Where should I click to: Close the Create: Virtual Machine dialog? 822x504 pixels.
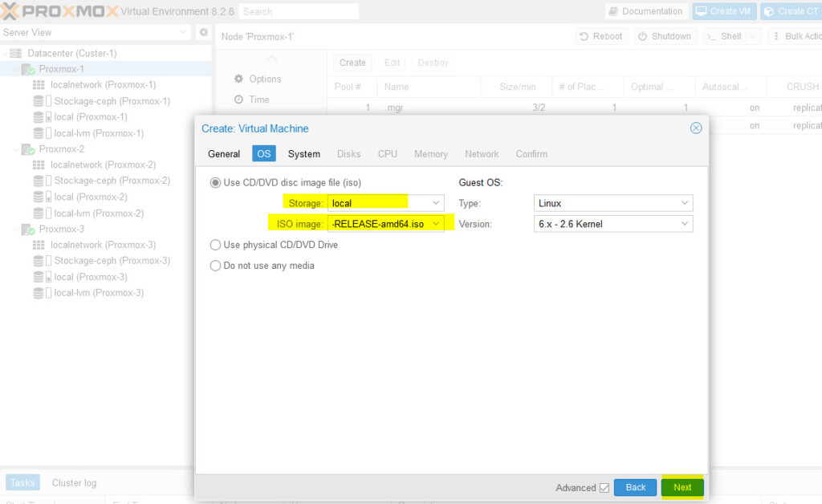(x=696, y=128)
